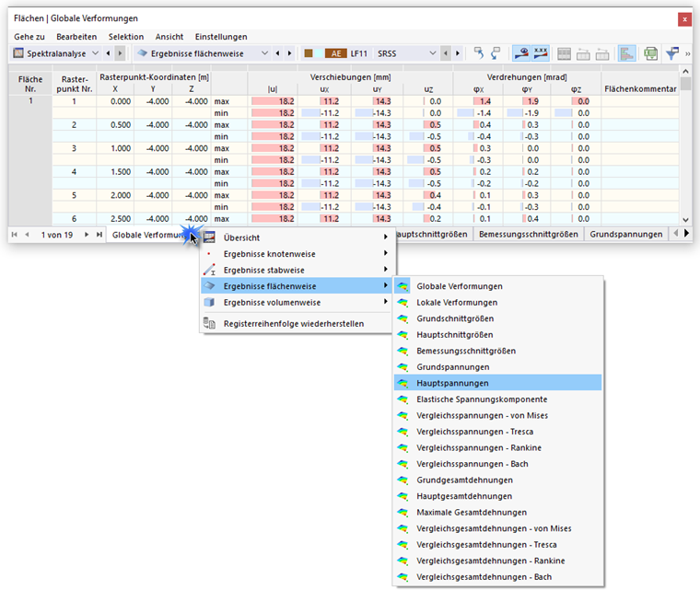The height and width of the screenshot is (590, 700).
Task: Click the last grey table icon before the bar chart
Action: (602, 54)
